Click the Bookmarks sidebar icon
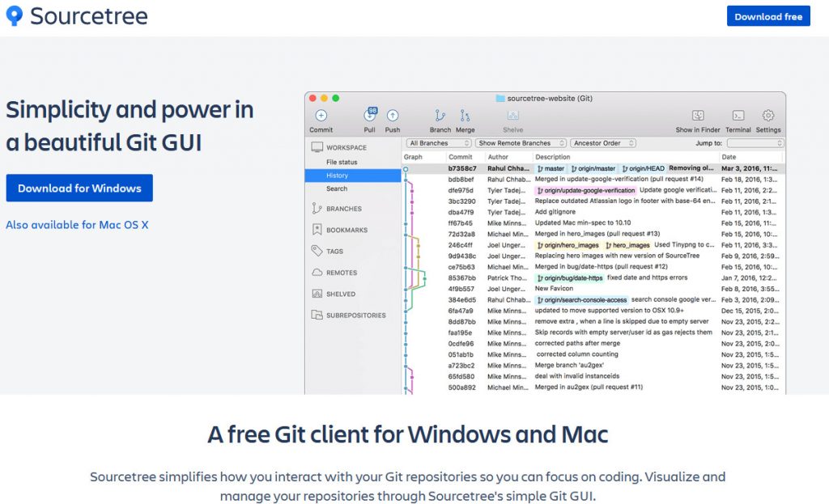This screenshot has height=504, width=829. click(317, 229)
